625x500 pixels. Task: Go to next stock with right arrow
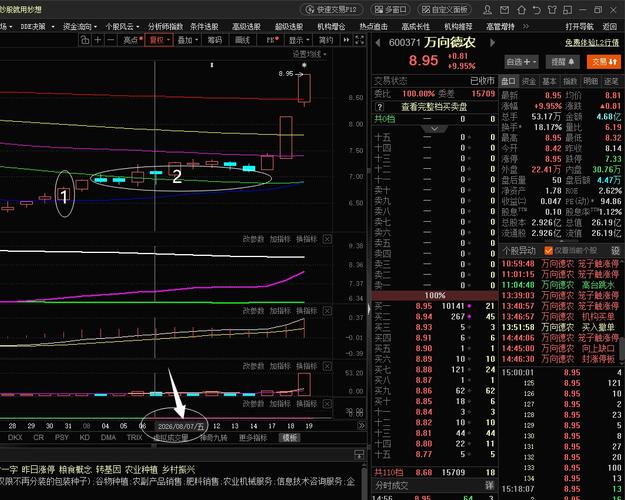492,43
